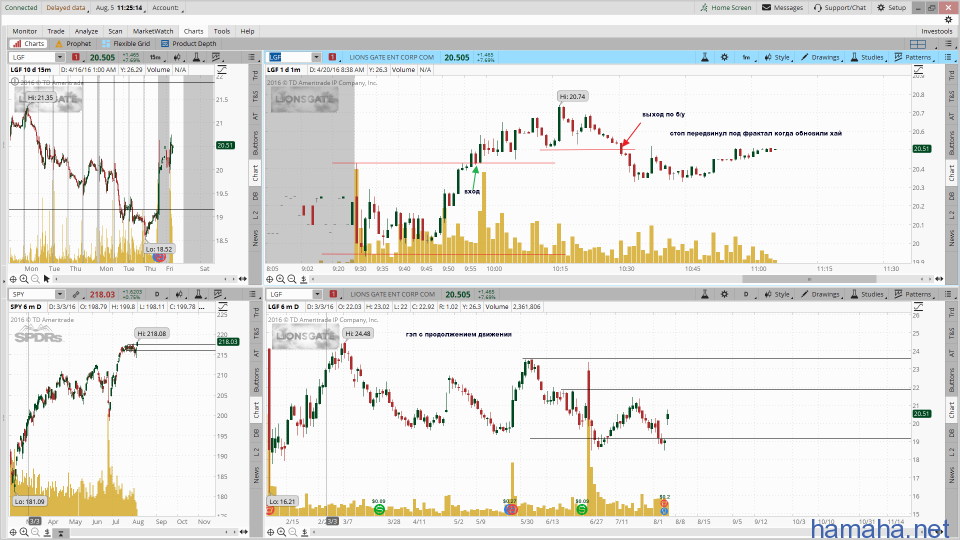Zoom in on top-right 1m chart

coord(280,279)
